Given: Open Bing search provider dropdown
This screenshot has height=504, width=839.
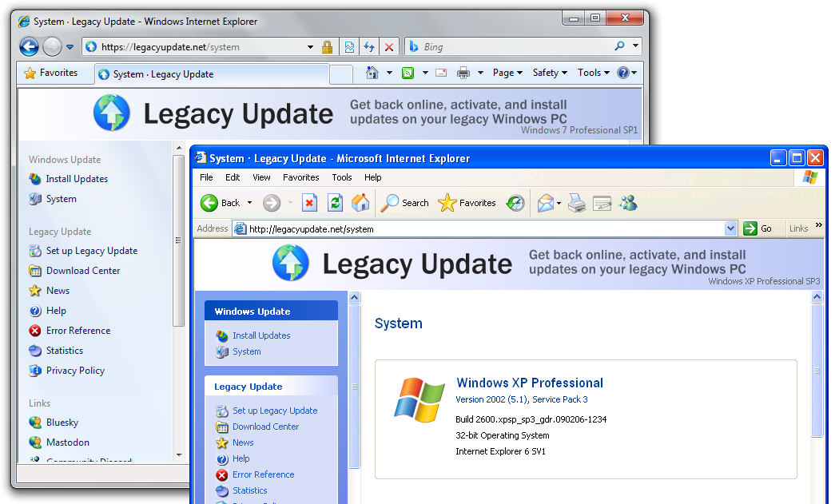Looking at the screenshot, I should (636, 46).
